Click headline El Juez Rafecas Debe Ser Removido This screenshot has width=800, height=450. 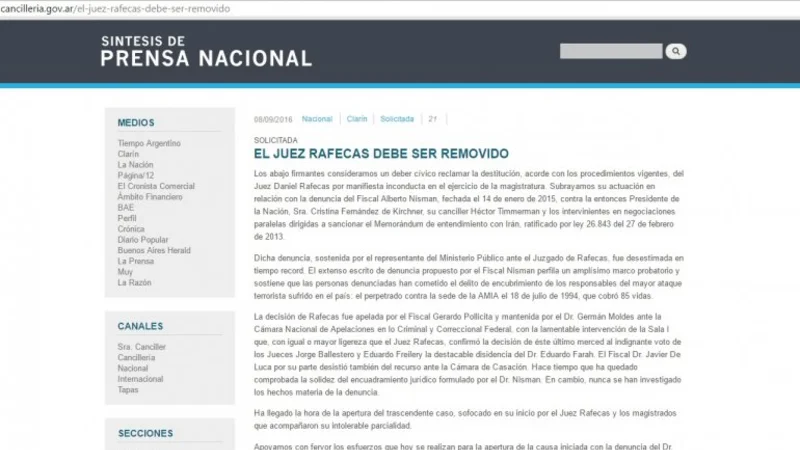(381, 154)
